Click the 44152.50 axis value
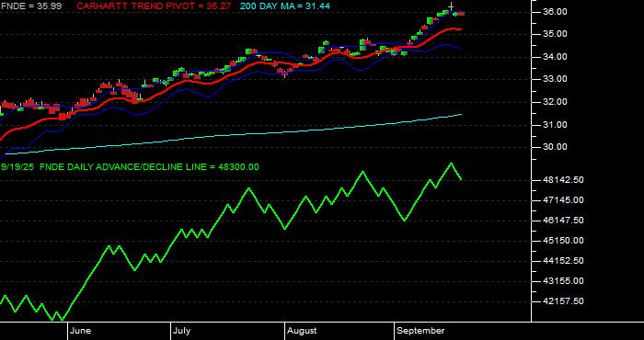Viewport: 644px width, 340px height. (x=563, y=261)
